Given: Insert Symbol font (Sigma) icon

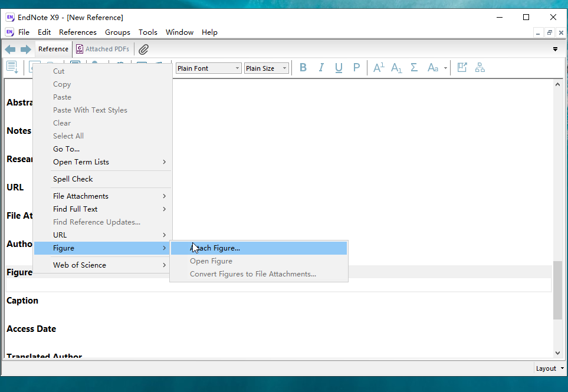Looking at the screenshot, I should (414, 68).
